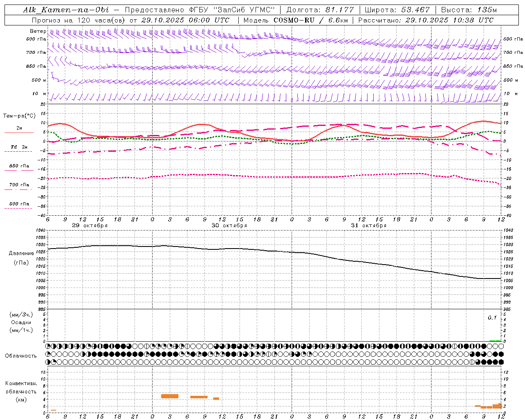Select the Высота: 135м header field
The height and width of the screenshot is (420, 525).
click(469, 10)
